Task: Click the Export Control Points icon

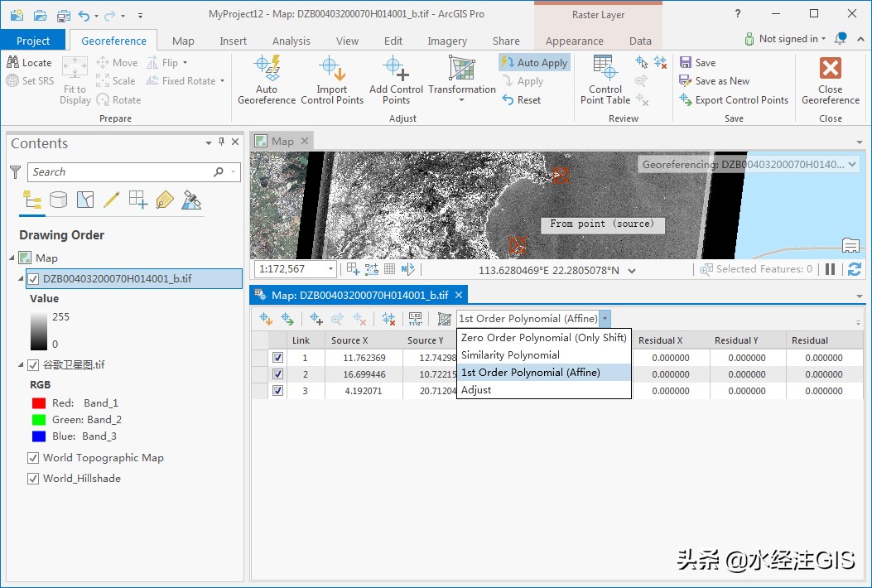Action: 685,99
